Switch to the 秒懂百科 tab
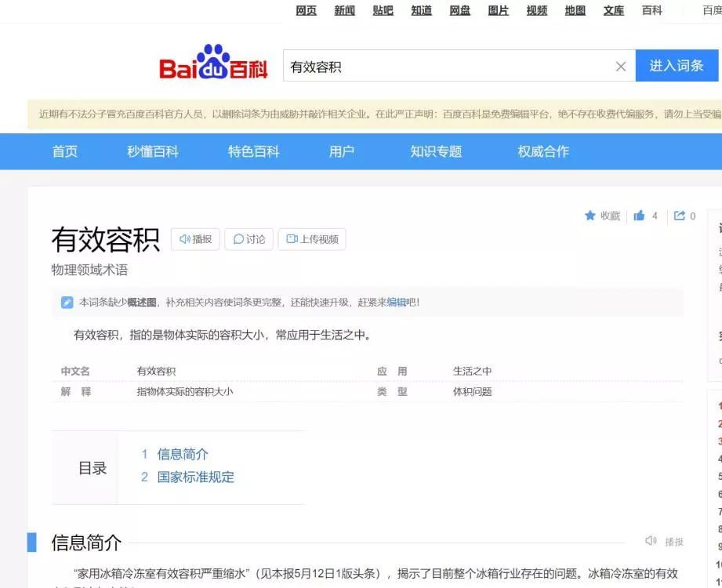The image size is (722, 588). point(151,152)
